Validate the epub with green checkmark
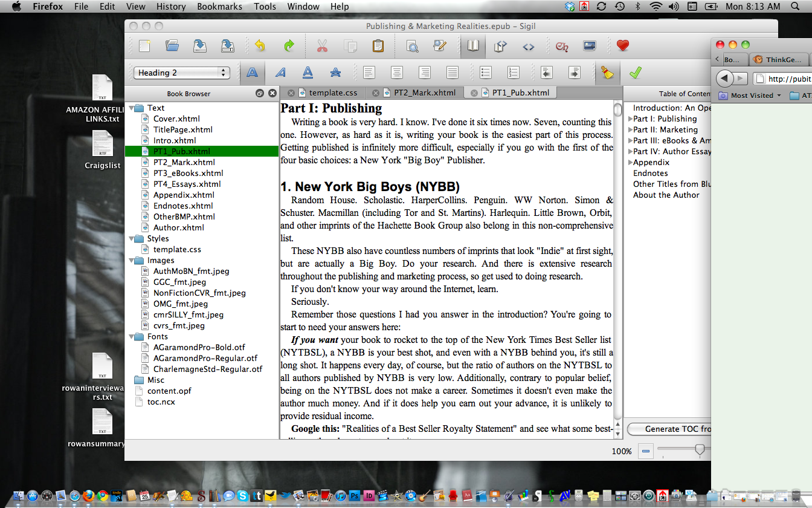Screen dimensions: 812x508 (635, 73)
